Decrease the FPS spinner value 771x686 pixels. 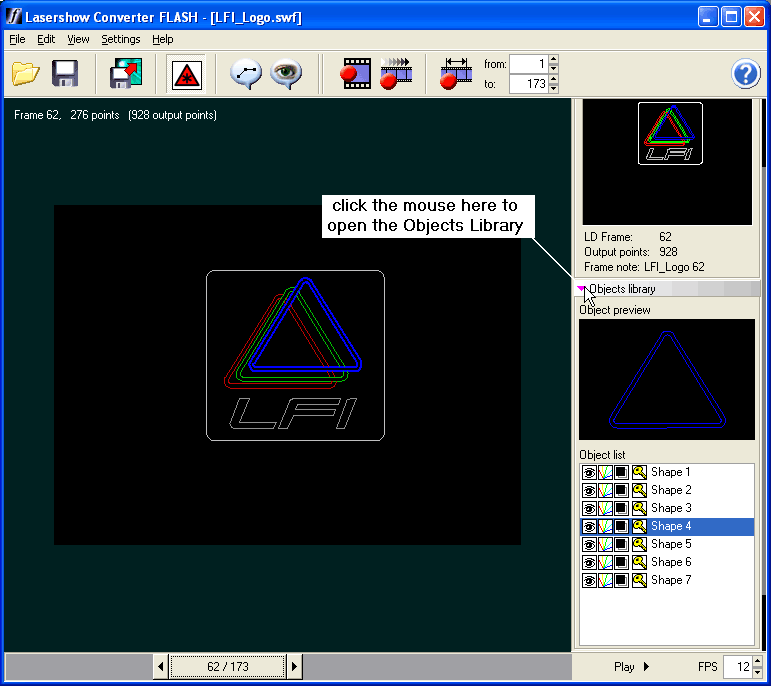click(757, 671)
